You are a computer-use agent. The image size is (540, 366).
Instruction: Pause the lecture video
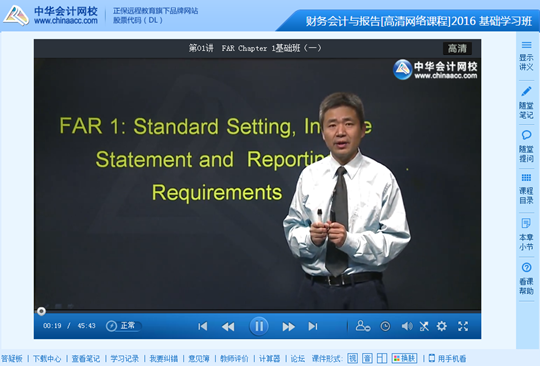point(259,326)
